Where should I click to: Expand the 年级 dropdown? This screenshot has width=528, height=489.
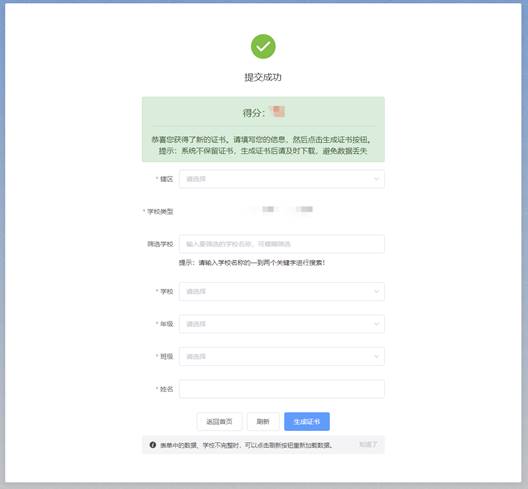[282, 324]
